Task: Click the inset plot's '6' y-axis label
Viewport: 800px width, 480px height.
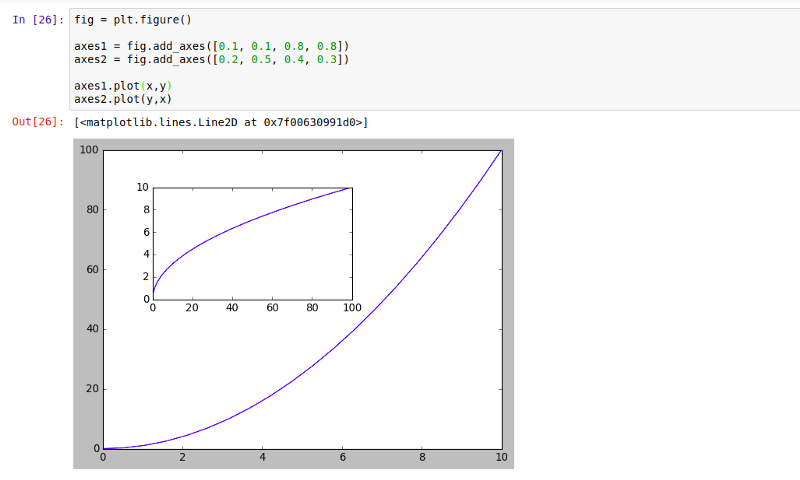Action: 146,232
